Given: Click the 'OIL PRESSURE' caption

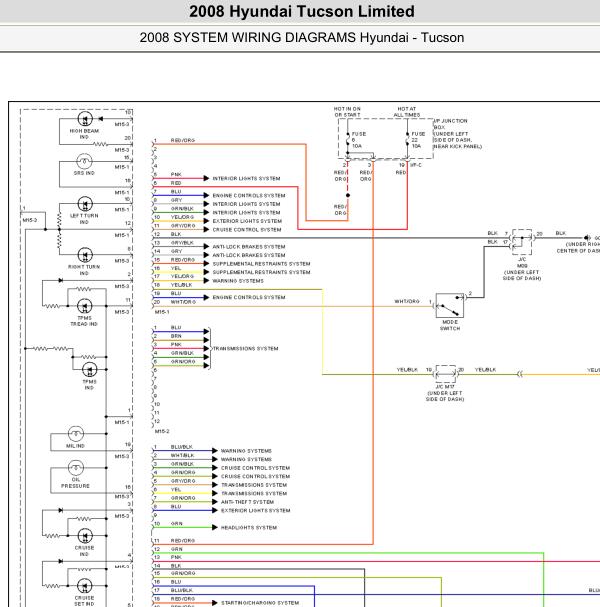Looking at the screenshot, I should point(75,483).
